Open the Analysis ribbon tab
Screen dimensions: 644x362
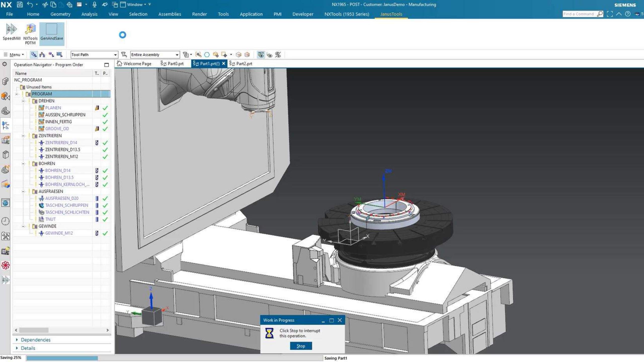(x=89, y=14)
